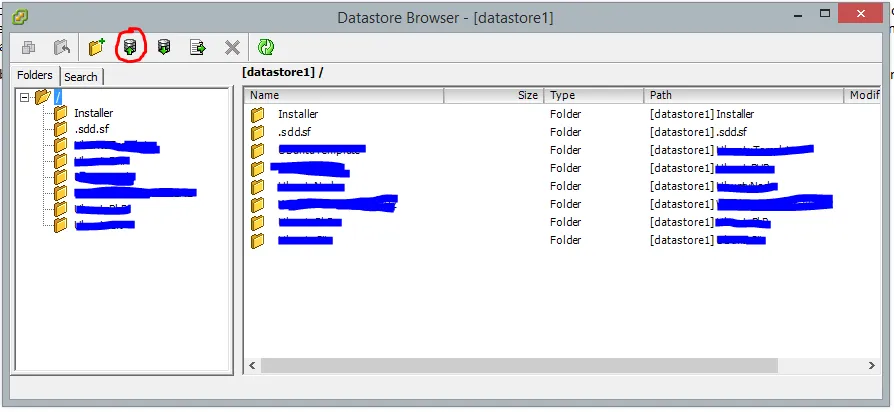Screen dimensions: 894x412
Task: Select the .sdd.sf folder in the tree
Action: coord(89,130)
